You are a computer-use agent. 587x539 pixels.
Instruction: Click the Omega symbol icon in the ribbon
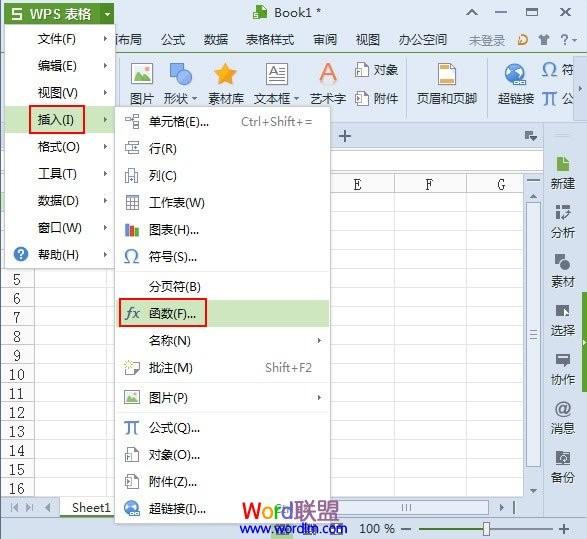(549, 70)
